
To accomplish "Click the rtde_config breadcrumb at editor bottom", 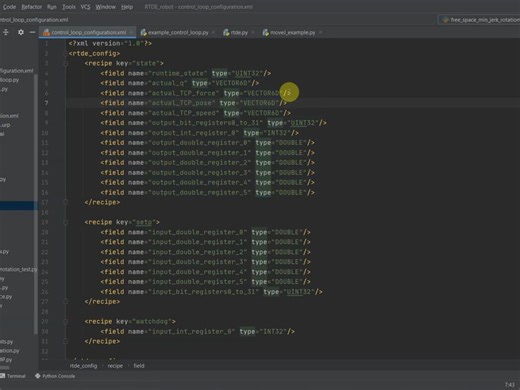I will 83,366.
